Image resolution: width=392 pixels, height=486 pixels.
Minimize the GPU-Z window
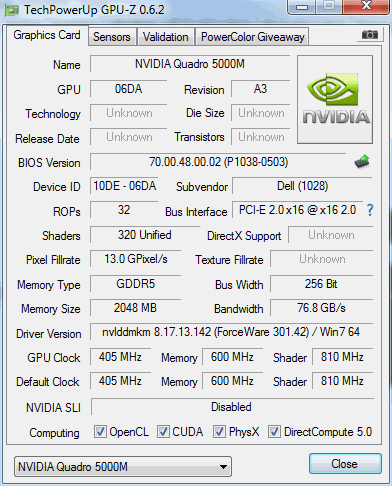click(x=302, y=7)
